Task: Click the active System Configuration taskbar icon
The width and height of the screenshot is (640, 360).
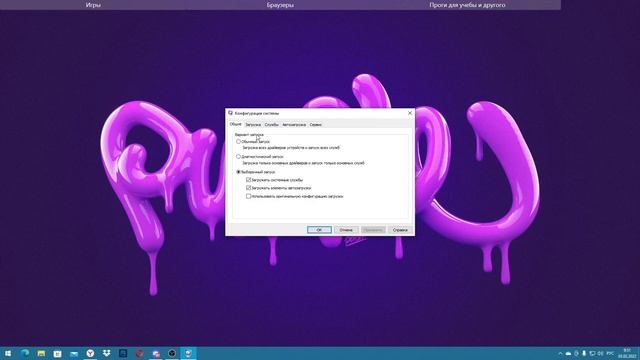Action: click(188, 353)
